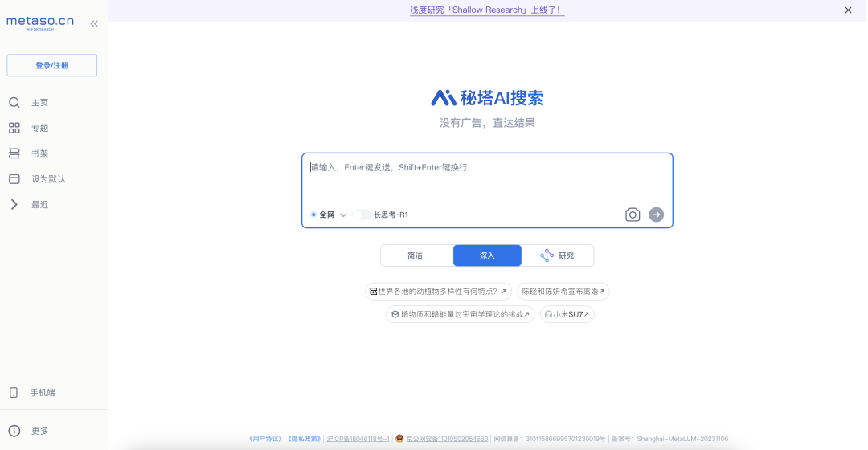Expand the 最近 chevron in sidebar
Viewport: 868px width, 450px height.
click(x=14, y=204)
